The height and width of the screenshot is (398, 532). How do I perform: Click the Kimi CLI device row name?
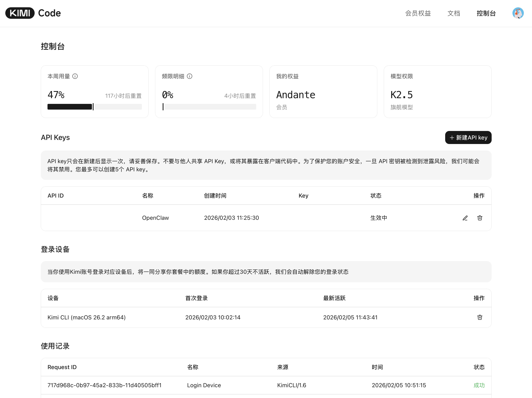86,317
